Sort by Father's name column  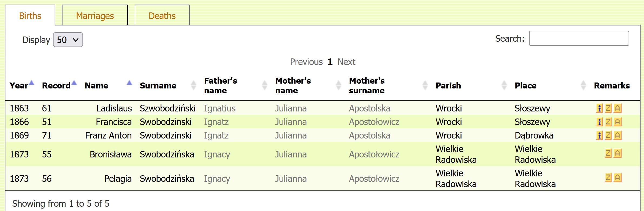point(220,85)
